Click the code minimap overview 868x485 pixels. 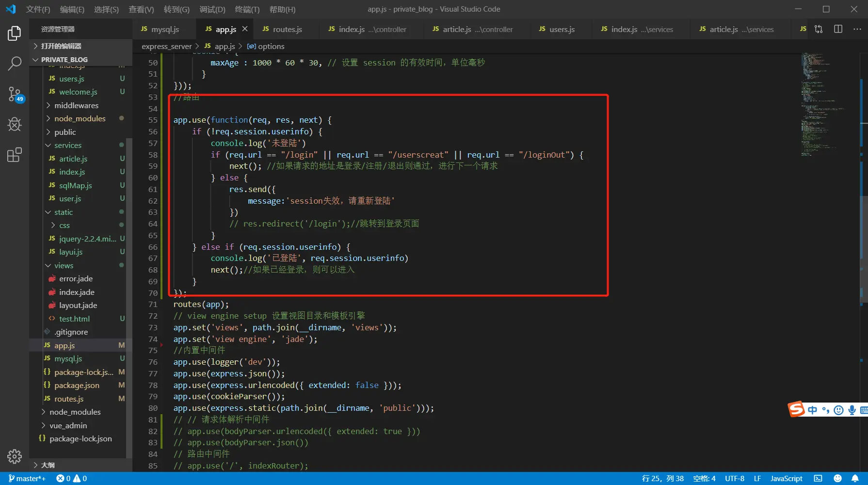pos(820,104)
